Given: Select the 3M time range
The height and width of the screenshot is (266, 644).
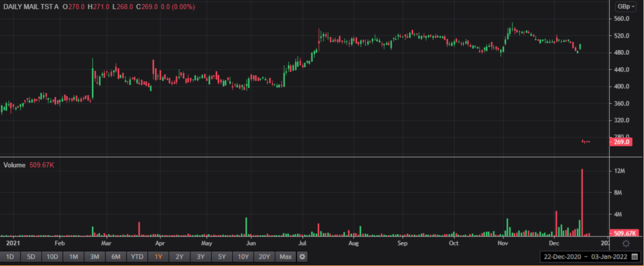Looking at the screenshot, I should point(95,257).
